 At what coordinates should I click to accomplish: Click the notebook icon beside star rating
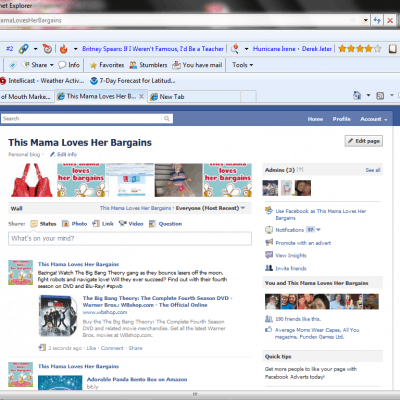[x=393, y=49]
